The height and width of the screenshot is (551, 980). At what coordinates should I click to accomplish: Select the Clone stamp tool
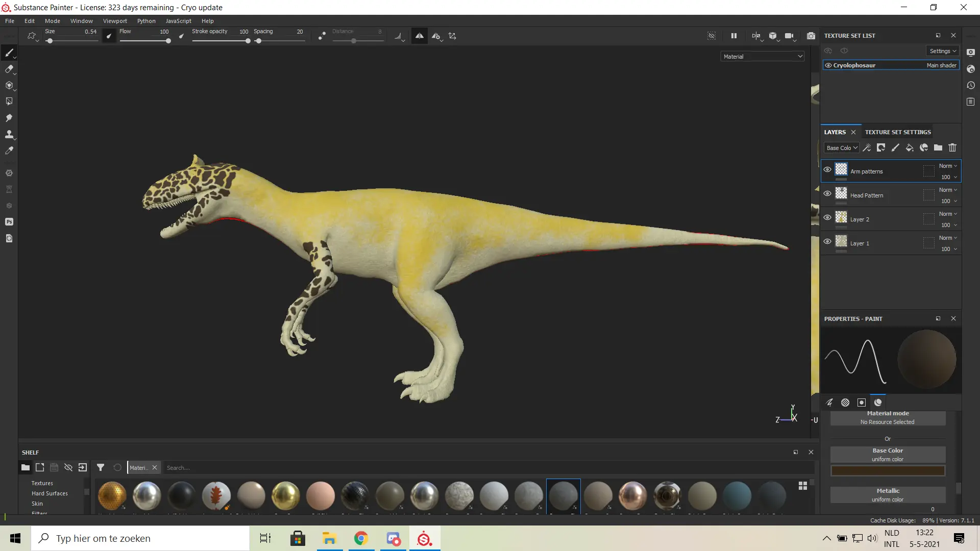coord(9,134)
